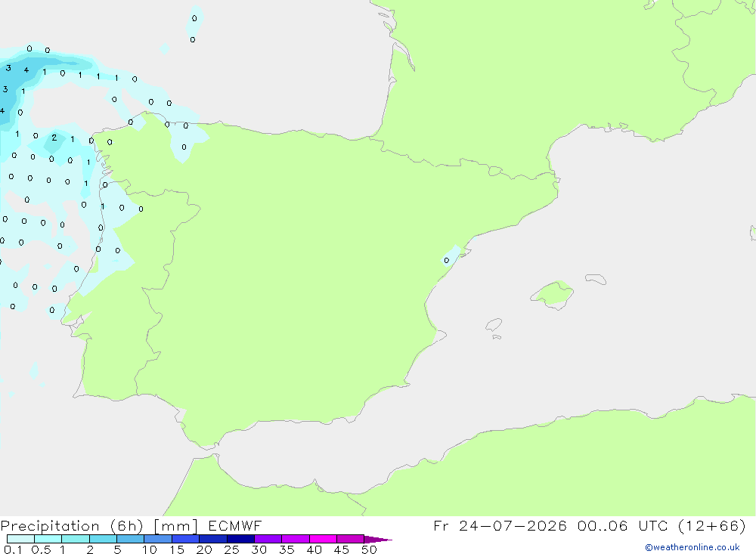The height and width of the screenshot is (554, 756).
Task: Click the 45–50 mm legend swatch
Action: [351, 539]
